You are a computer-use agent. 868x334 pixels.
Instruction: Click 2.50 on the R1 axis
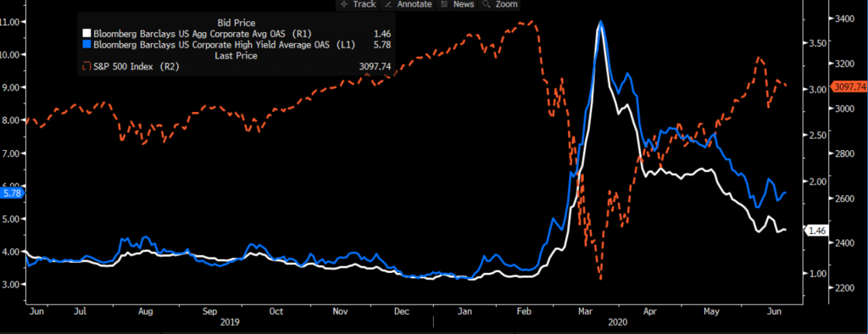818,135
